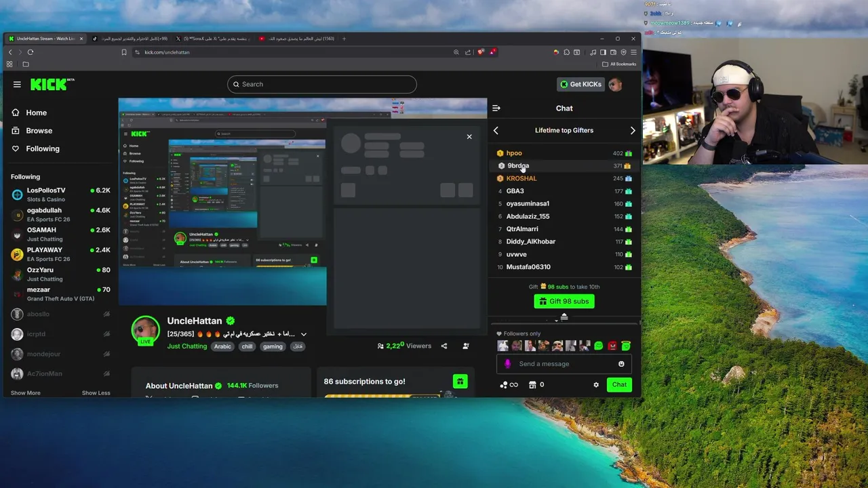Click the Gift 98 subs button
This screenshot has width=868, height=488.
pyautogui.click(x=564, y=301)
